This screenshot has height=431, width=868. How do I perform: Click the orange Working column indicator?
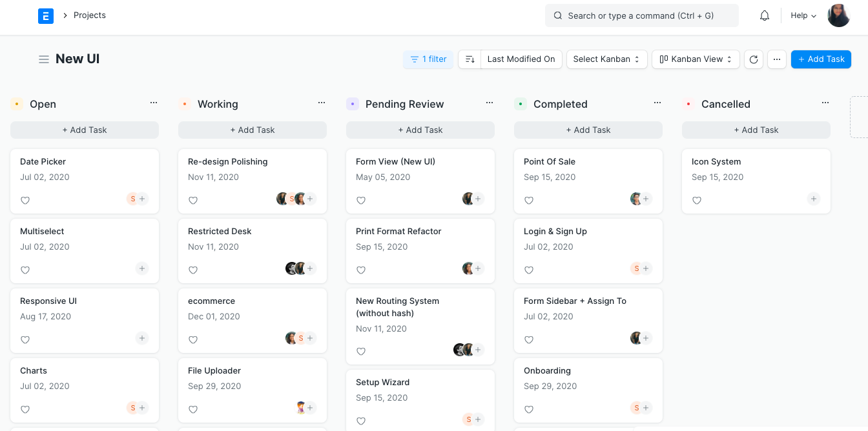click(185, 104)
